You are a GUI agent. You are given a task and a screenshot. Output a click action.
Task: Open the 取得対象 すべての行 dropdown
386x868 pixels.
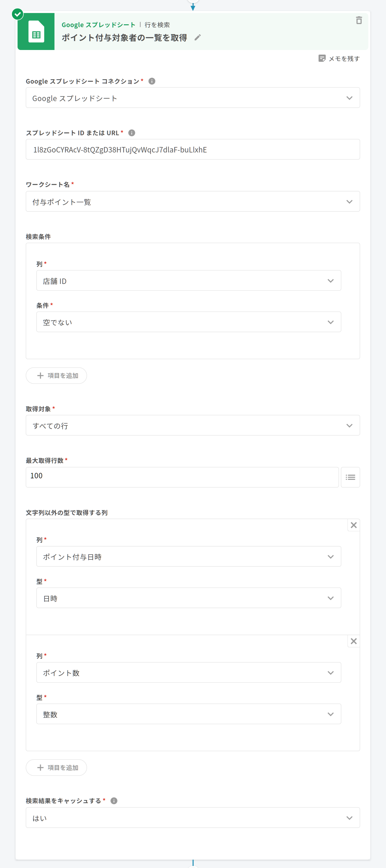click(193, 425)
